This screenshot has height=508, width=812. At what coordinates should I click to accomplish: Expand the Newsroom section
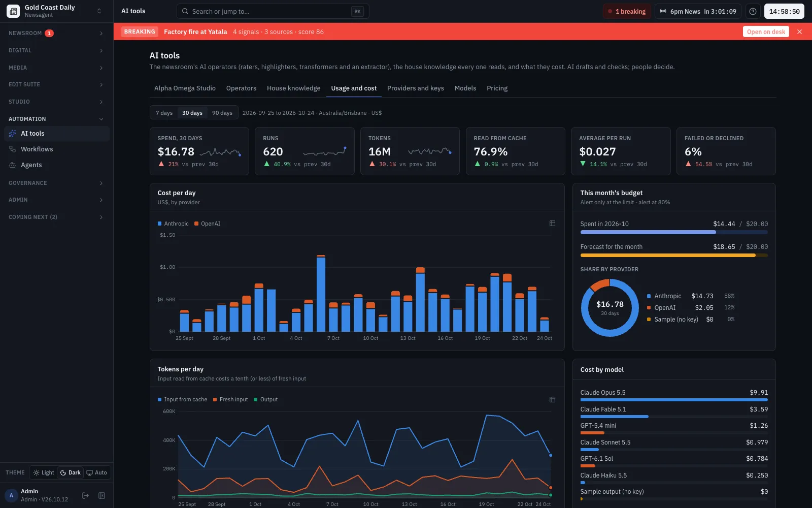coord(57,33)
